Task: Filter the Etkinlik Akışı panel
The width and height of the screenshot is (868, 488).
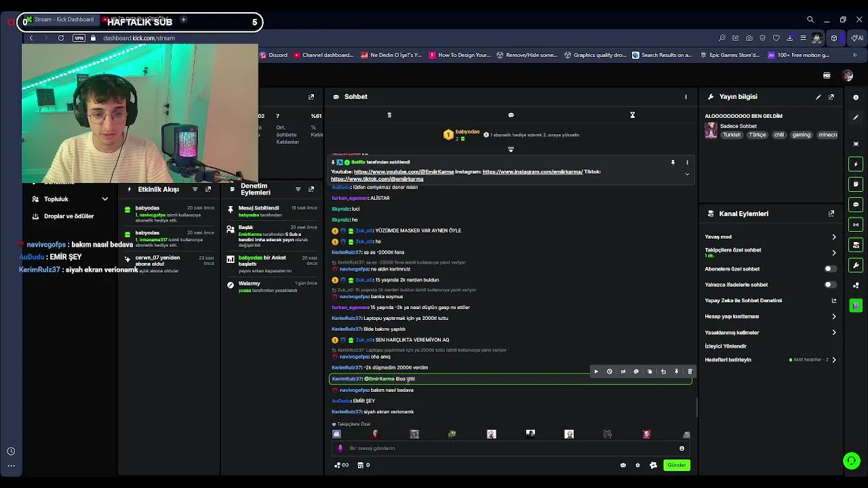Action: tap(195, 189)
